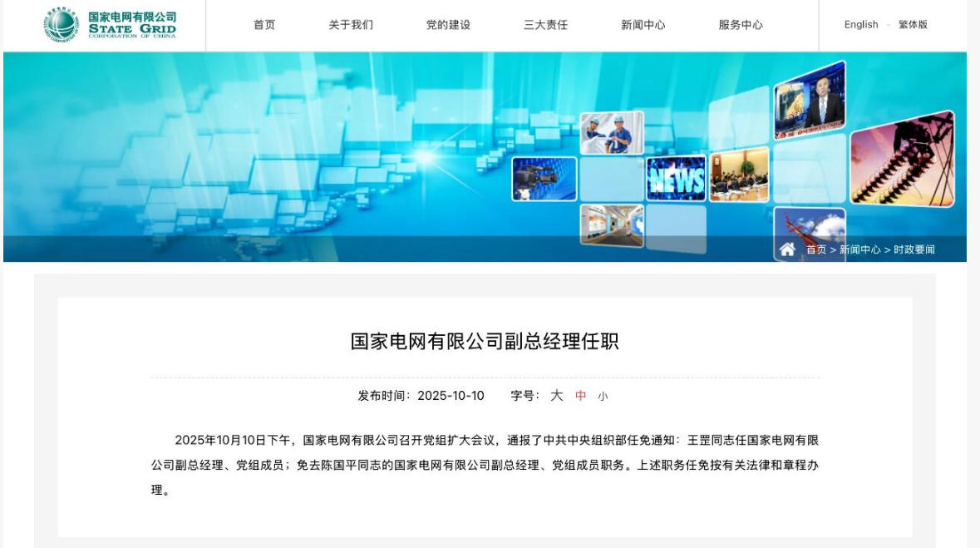Click the State Grid globe logo
This screenshot has width=980, height=548.
coord(61,25)
